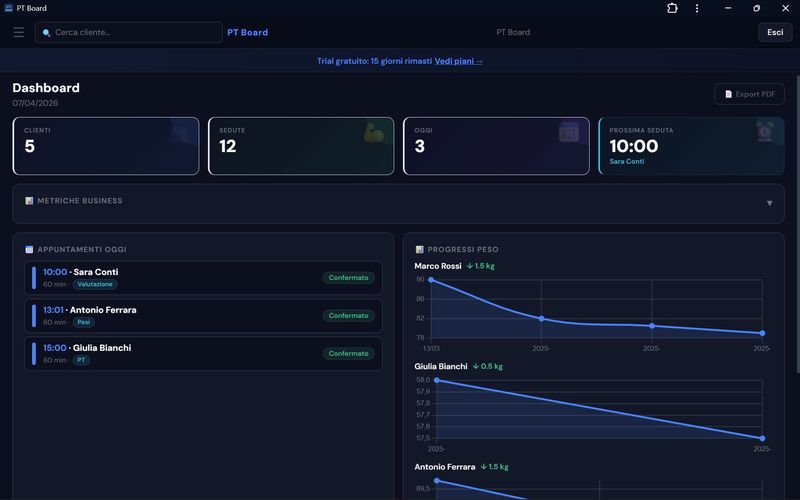Click Giulia Bianchi name in progress panel
Image resolution: width=800 pixels, height=500 pixels.
[x=441, y=366]
